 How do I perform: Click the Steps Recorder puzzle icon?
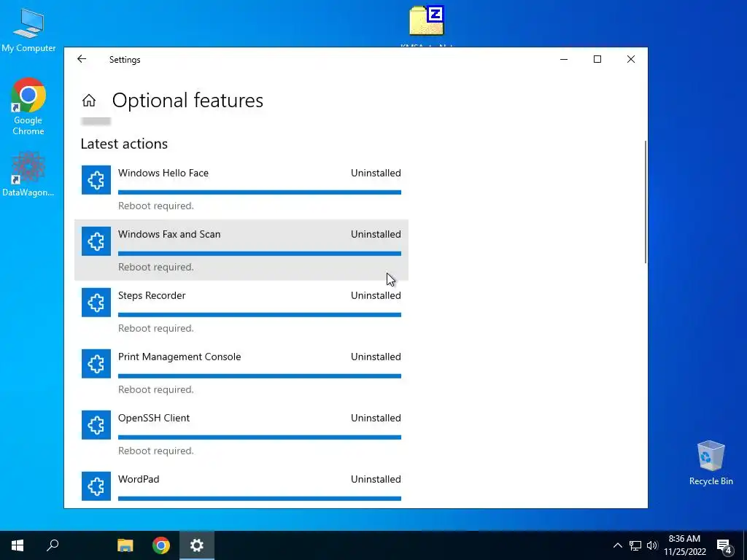(x=96, y=303)
